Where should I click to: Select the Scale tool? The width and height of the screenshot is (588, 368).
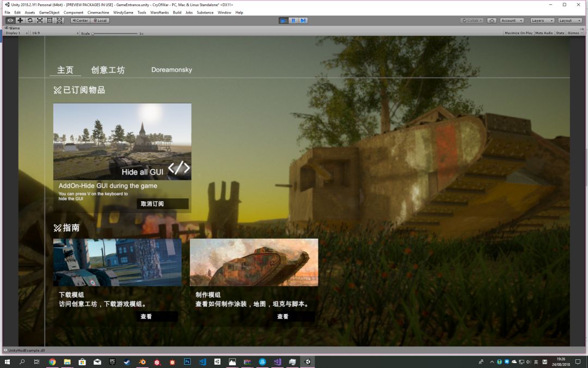(40, 20)
